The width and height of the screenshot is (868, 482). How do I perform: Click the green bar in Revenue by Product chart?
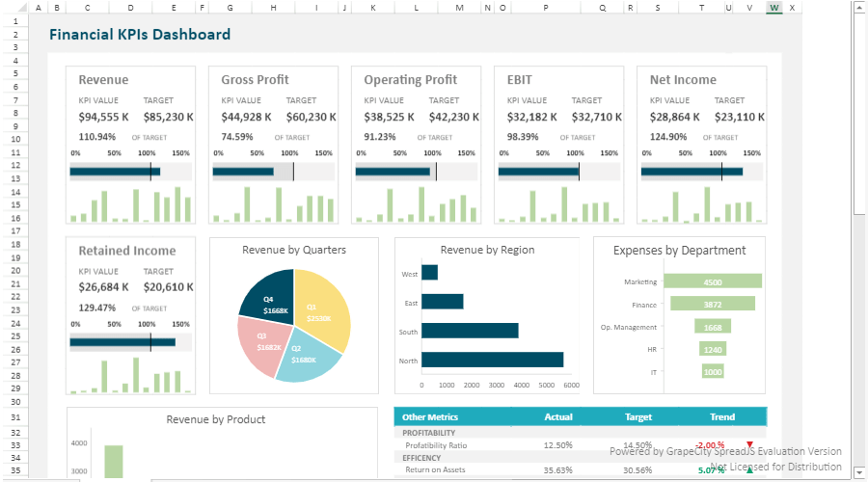114,462
